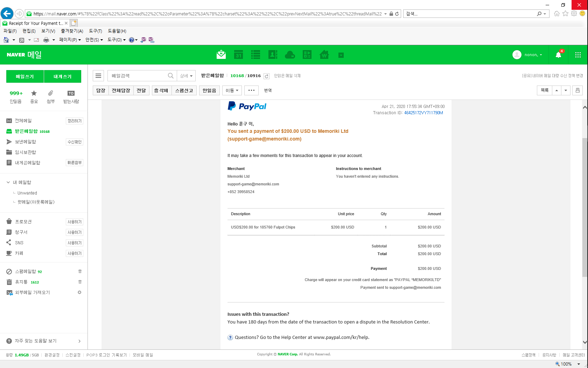Viewport: 588px width, 368px height.
Task: Go back with the browser back arrow
Action: [x=7, y=14]
